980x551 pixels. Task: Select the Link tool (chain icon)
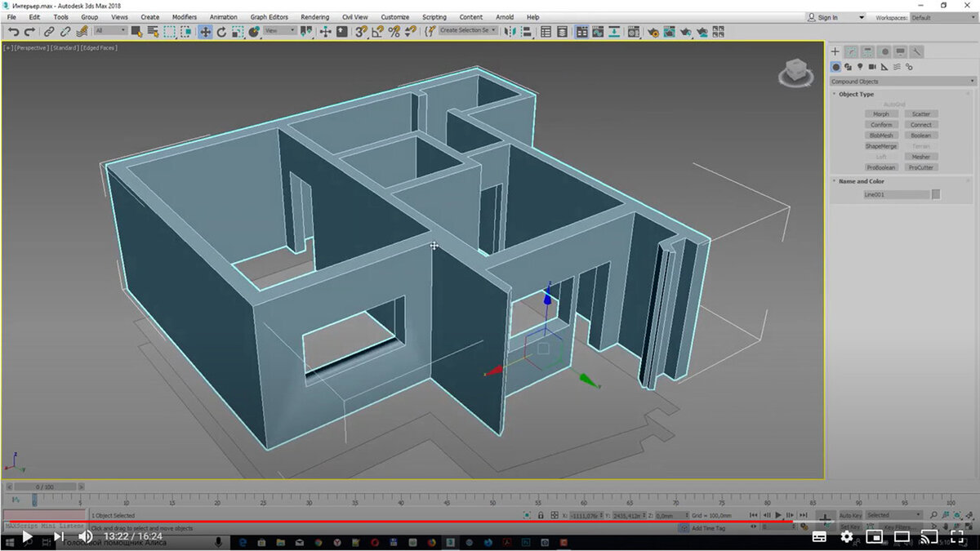click(x=49, y=32)
